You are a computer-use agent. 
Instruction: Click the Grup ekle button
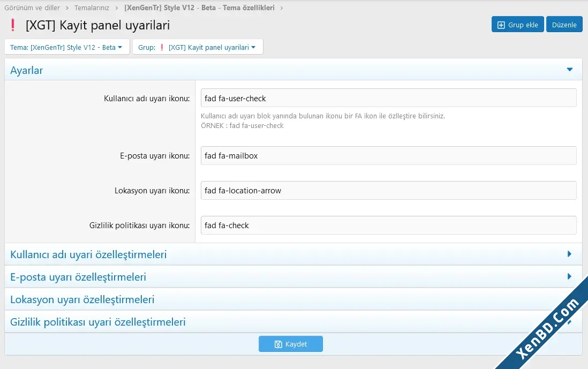coord(517,25)
